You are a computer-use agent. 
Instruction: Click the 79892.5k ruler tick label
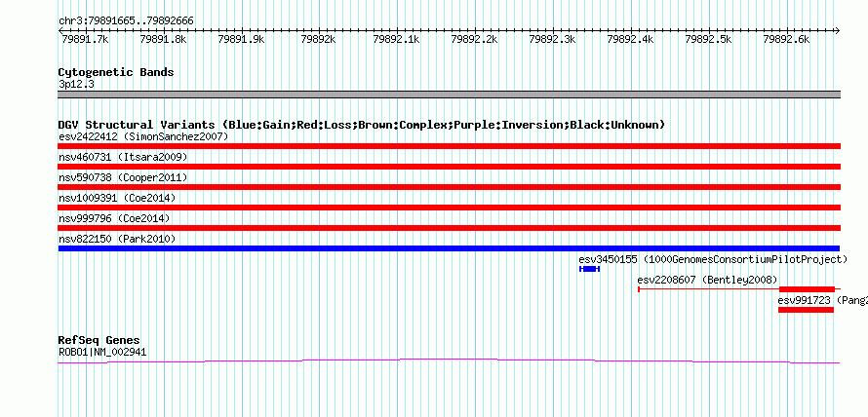tap(709, 39)
